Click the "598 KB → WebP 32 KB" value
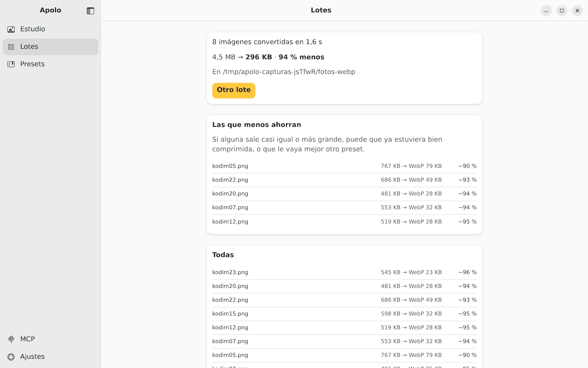Screen dimensions: 588x368 (411, 314)
